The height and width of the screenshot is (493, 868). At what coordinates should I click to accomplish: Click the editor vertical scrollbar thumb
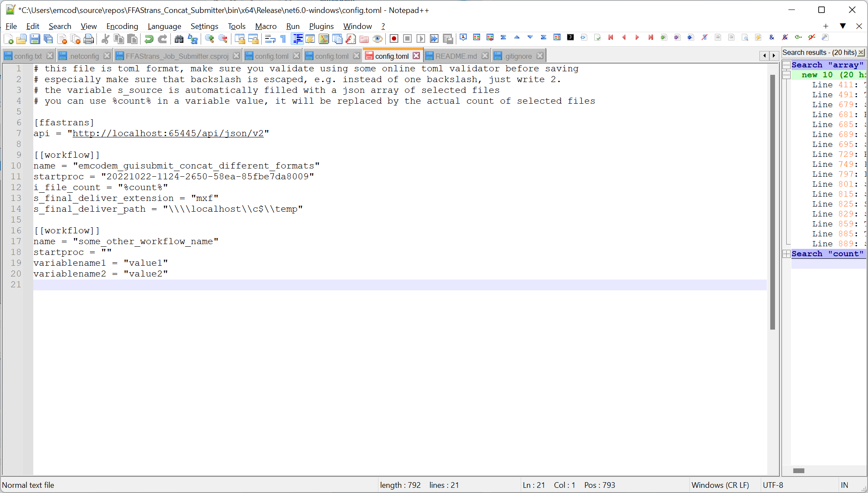coord(772,202)
